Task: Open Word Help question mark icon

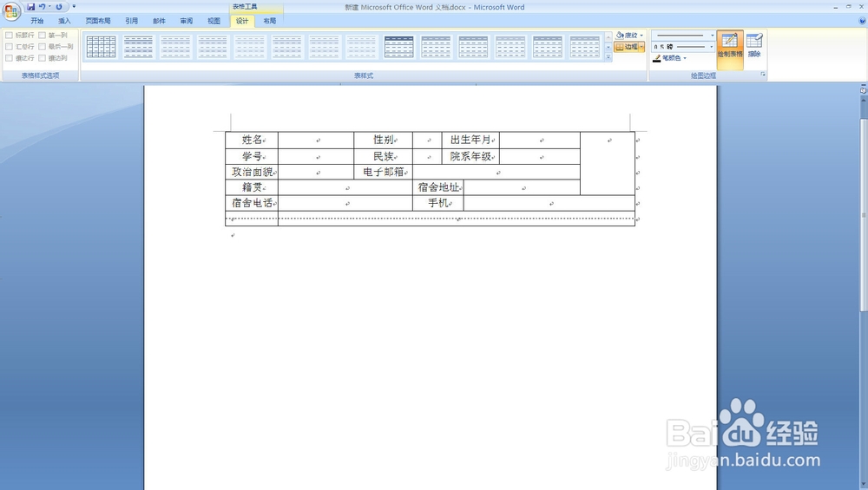Action: coord(862,21)
